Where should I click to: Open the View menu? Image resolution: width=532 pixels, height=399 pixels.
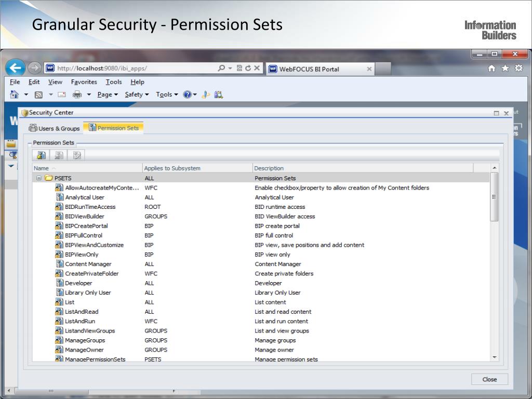pyautogui.click(x=55, y=82)
